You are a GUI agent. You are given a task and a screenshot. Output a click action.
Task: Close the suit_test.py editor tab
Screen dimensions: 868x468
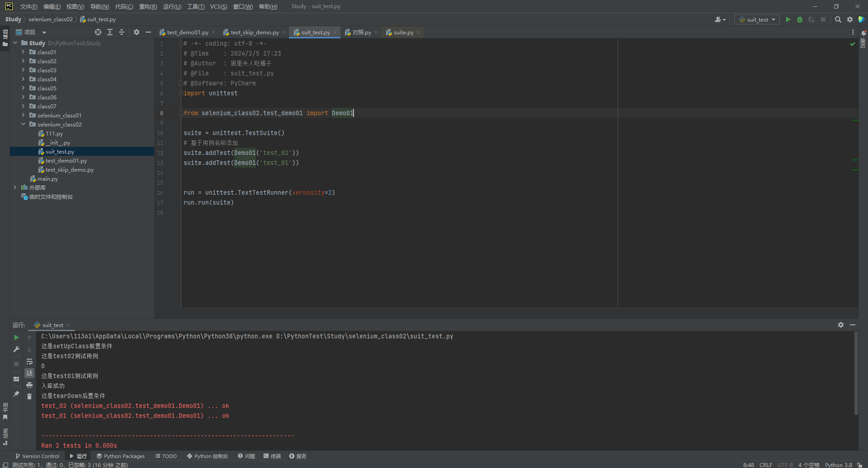click(335, 32)
